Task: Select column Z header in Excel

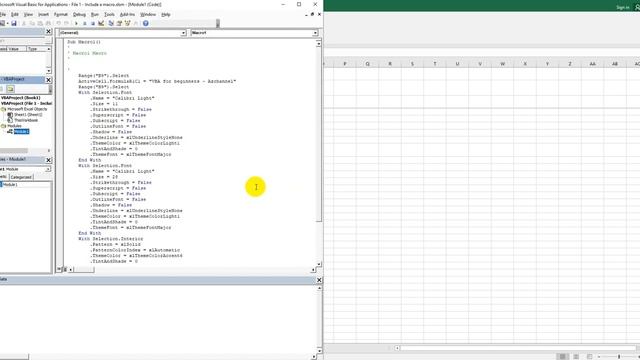Action: [x=570, y=64]
